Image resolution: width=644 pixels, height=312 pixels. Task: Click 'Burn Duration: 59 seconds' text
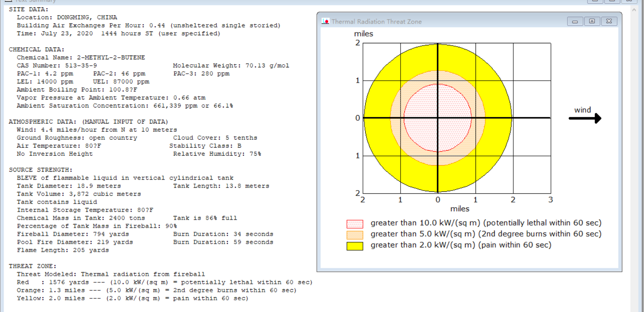click(223, 242)
